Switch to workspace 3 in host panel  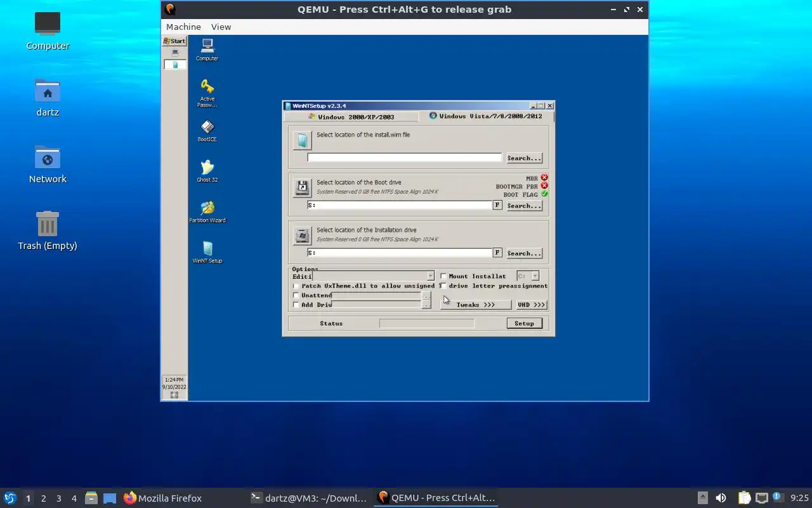(58, 498)
